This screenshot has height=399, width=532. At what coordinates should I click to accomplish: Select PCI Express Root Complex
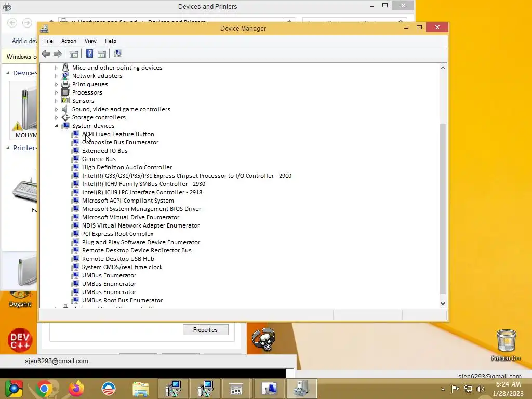(118, 234)
